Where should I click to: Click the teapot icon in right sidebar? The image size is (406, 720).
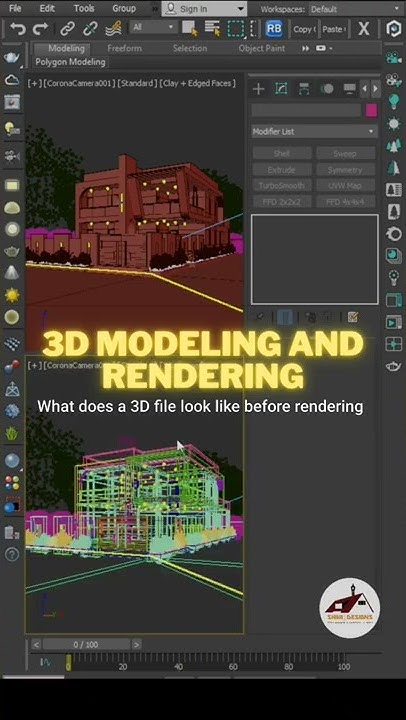click(x=393, y=366)
